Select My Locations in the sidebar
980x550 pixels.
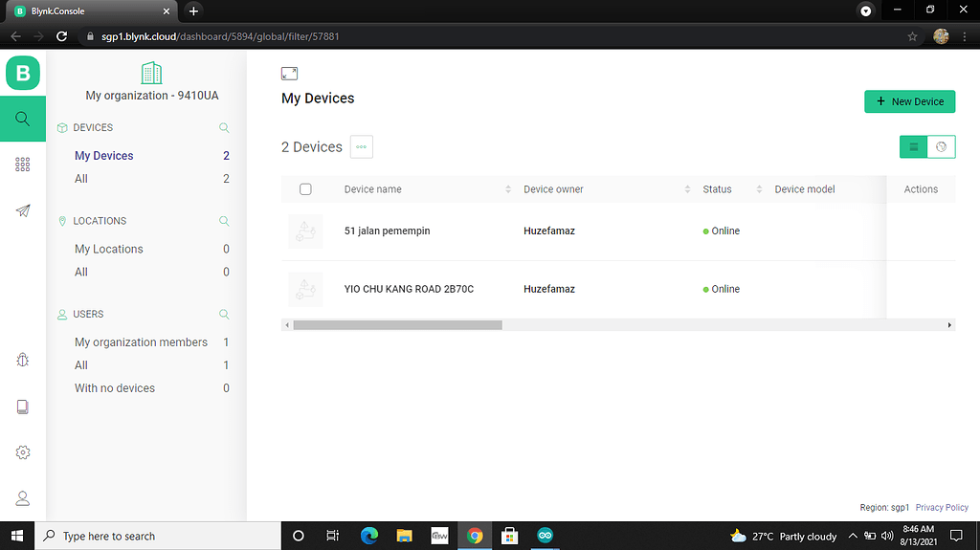click(109, 249)
